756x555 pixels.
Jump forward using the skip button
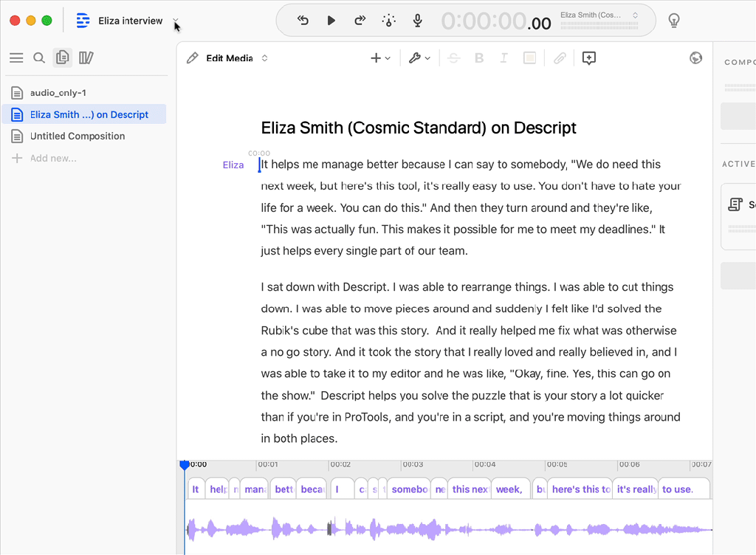(360, 20)
